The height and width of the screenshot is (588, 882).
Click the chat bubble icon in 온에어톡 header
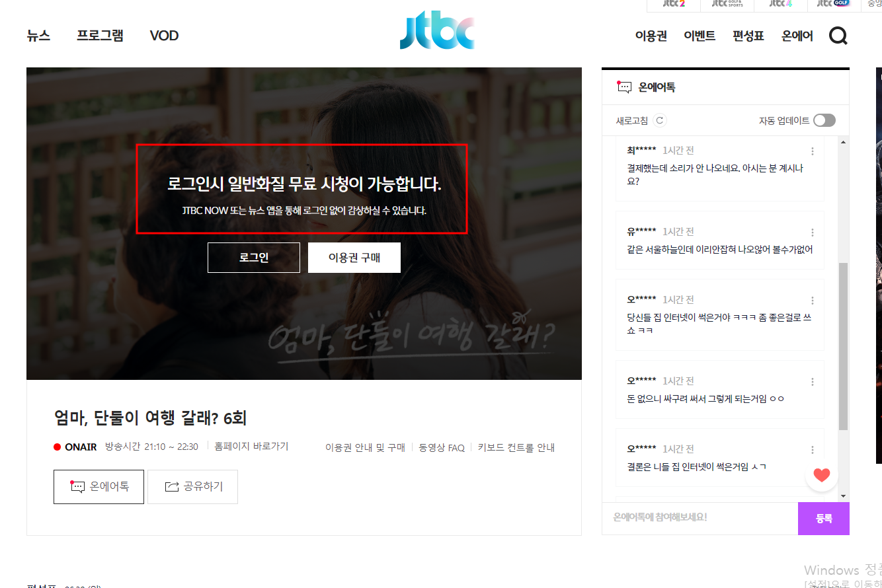coord(623,87)
